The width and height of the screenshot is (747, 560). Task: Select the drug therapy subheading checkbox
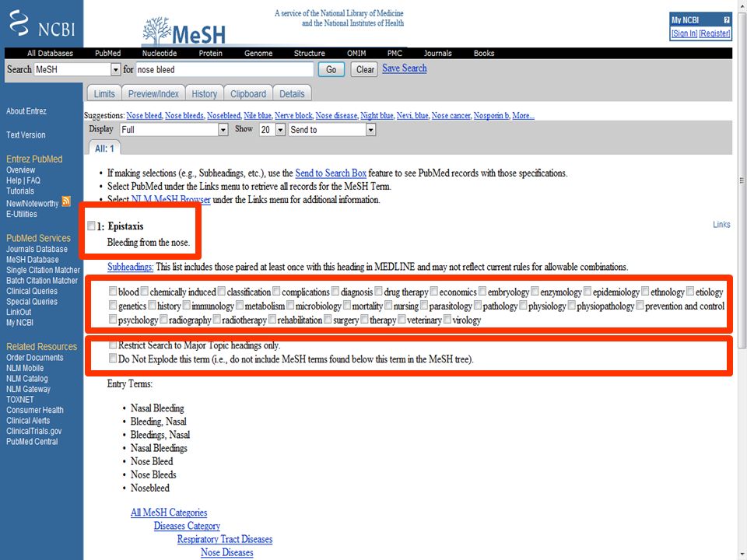click(378, 290)
